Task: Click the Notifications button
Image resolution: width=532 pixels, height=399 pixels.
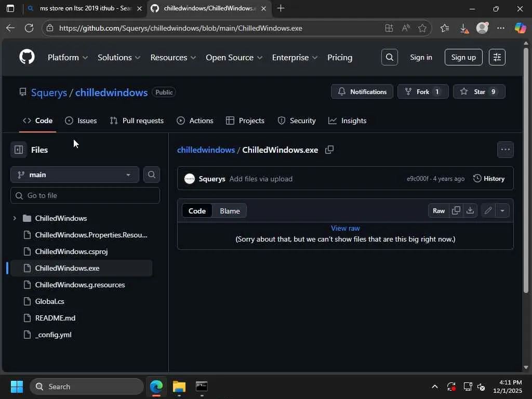Action: [362, 91]
